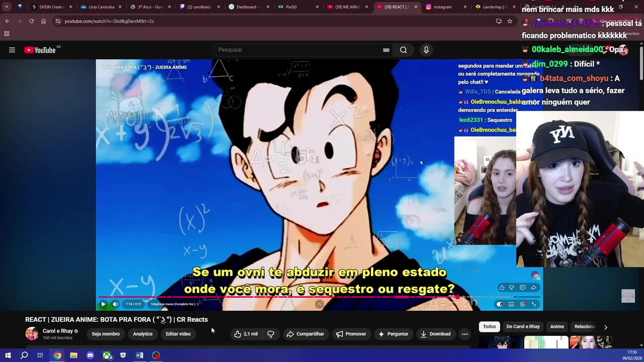Click the page vertical scrollbar

pyautogui.click(x=641, y=63)
